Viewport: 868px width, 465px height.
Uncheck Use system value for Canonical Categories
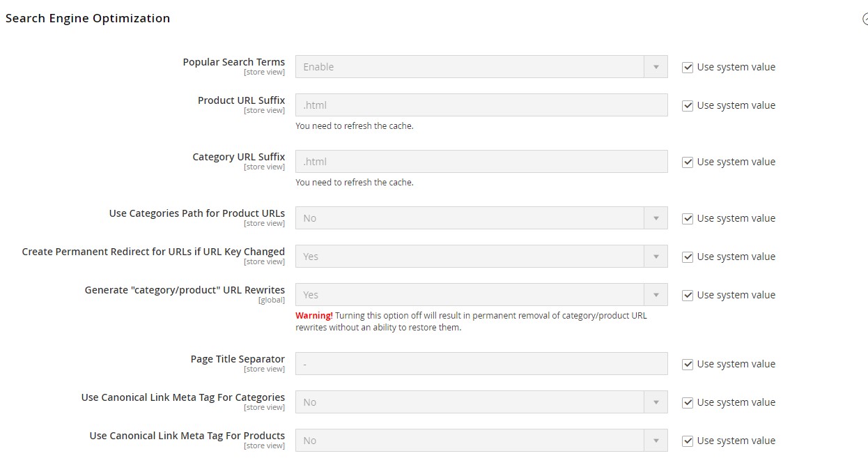pyautogui.click(x=688, y=402)
